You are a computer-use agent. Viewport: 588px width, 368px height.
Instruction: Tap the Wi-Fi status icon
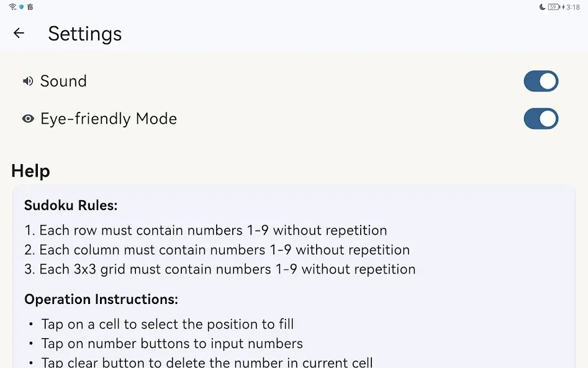click(13, 7)
